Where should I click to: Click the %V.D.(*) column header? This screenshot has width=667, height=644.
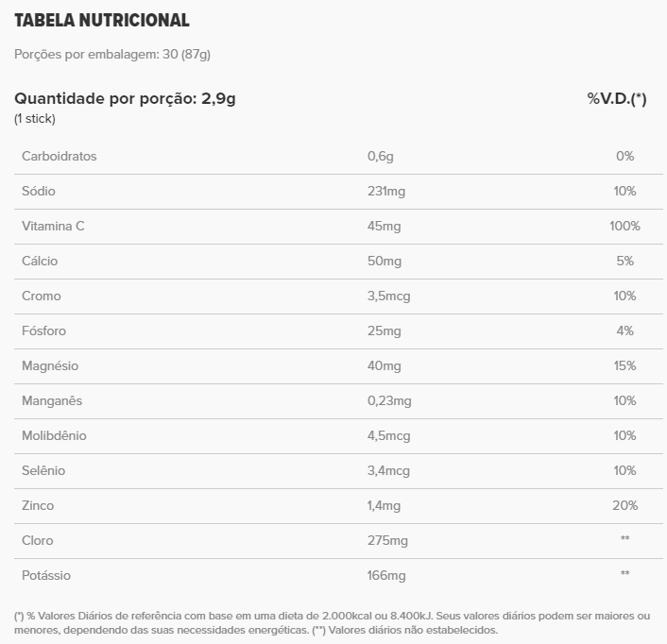[x=616, y=98]
